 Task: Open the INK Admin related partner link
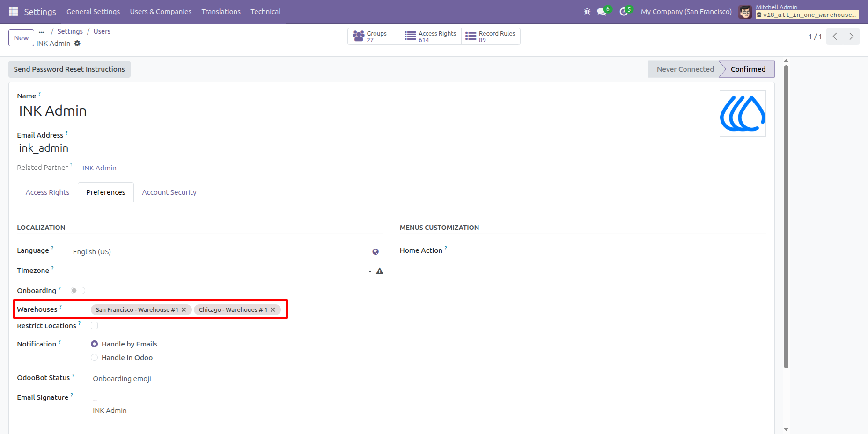click(99, 168)
